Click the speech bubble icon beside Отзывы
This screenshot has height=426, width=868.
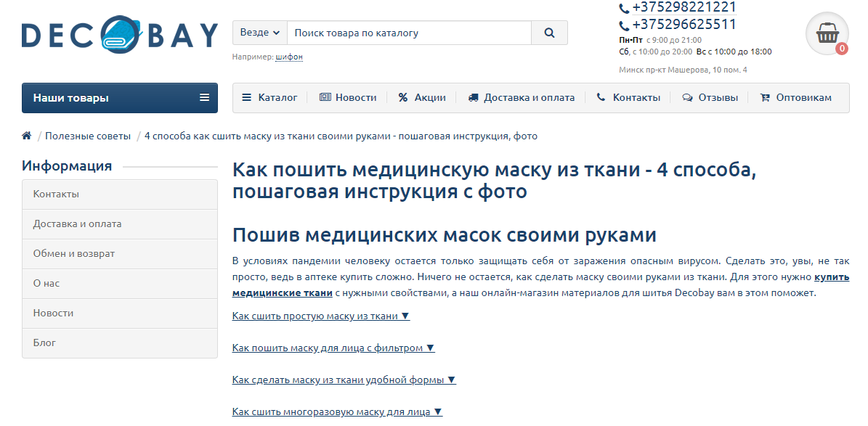pos(688,97)
